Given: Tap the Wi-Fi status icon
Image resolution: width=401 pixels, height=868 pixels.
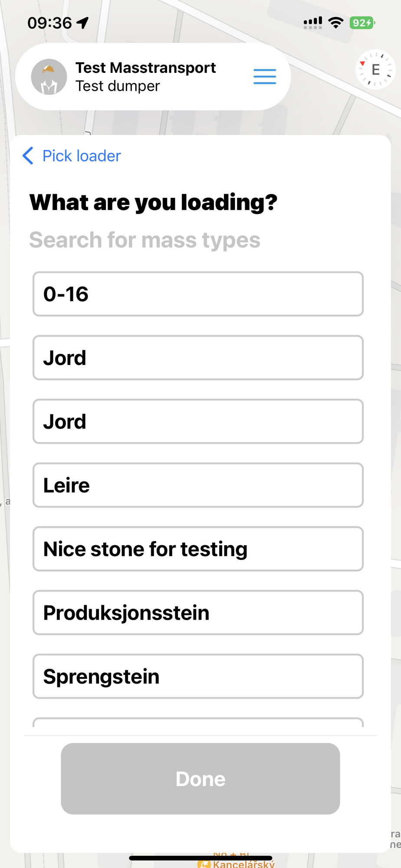Looking at the screenshot, I should tap(335, 23).
